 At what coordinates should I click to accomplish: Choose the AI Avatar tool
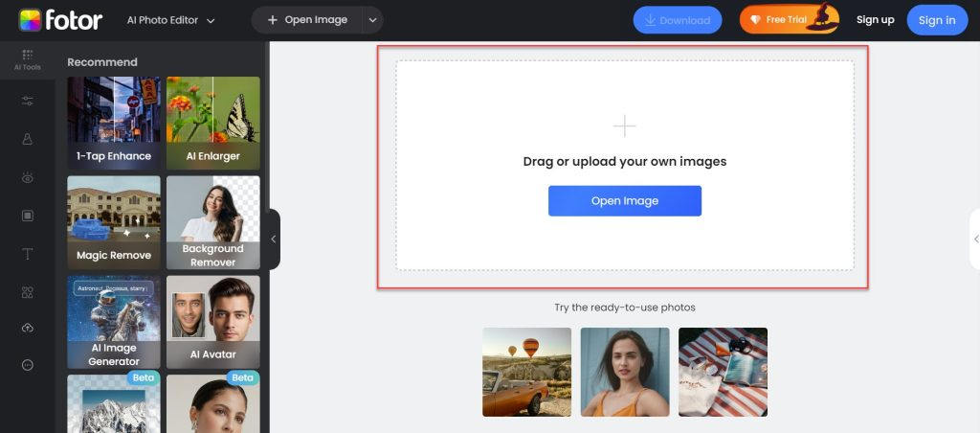(213, 322)
